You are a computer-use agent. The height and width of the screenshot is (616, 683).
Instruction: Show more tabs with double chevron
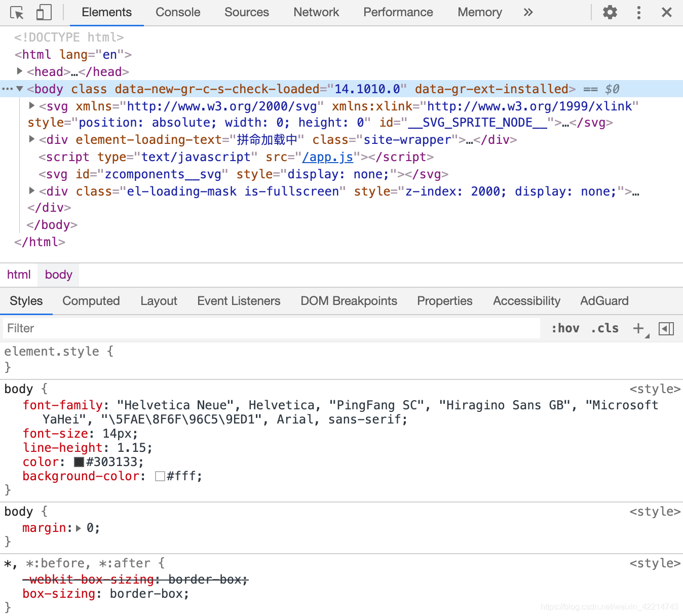point(528,12)
